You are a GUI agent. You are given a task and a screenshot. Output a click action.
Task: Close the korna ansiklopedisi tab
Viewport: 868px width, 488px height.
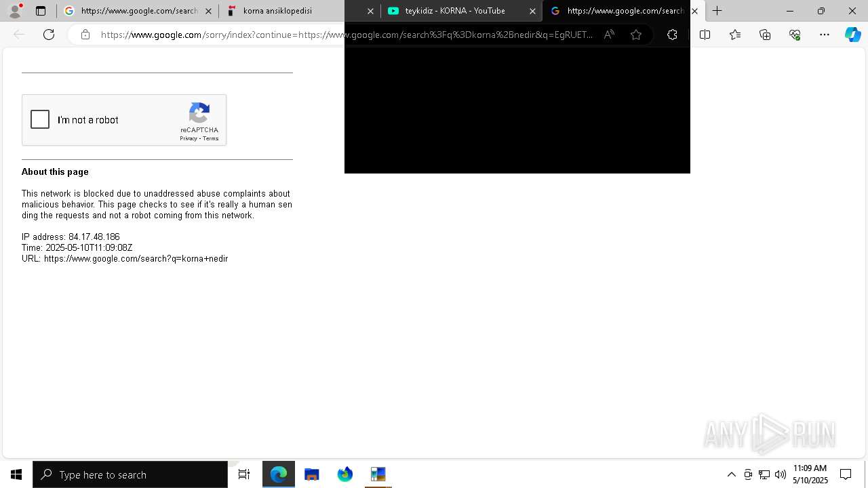tap(370, 11)
